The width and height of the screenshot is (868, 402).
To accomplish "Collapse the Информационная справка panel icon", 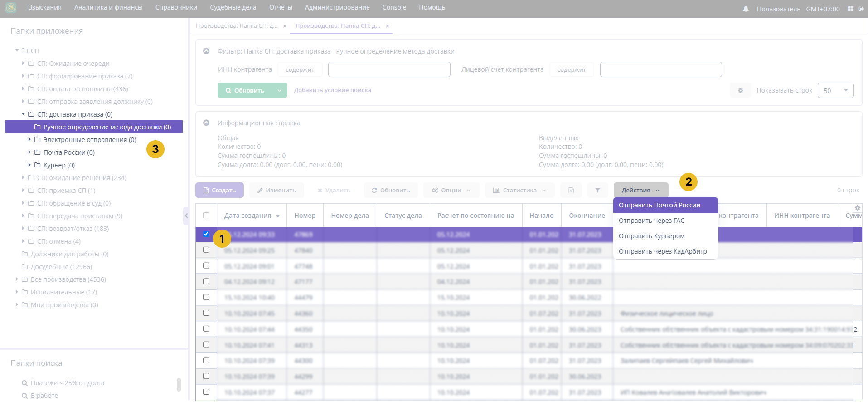I will pyautogui.click(x=206, y=123).
